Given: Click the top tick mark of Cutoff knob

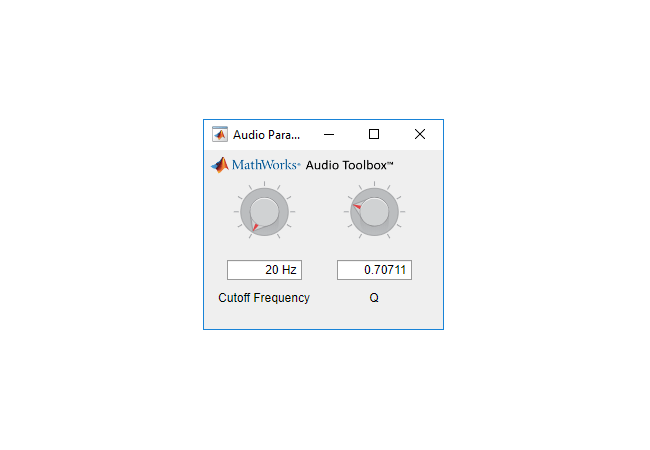Looking at the screenshot, I should click(x=264, y=184).
